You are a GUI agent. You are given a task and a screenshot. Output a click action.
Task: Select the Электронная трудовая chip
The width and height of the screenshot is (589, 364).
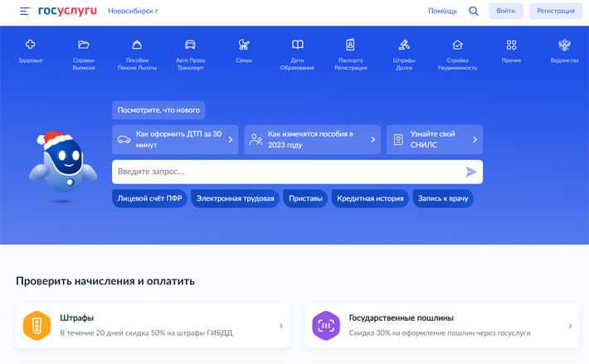coord(235,198)
